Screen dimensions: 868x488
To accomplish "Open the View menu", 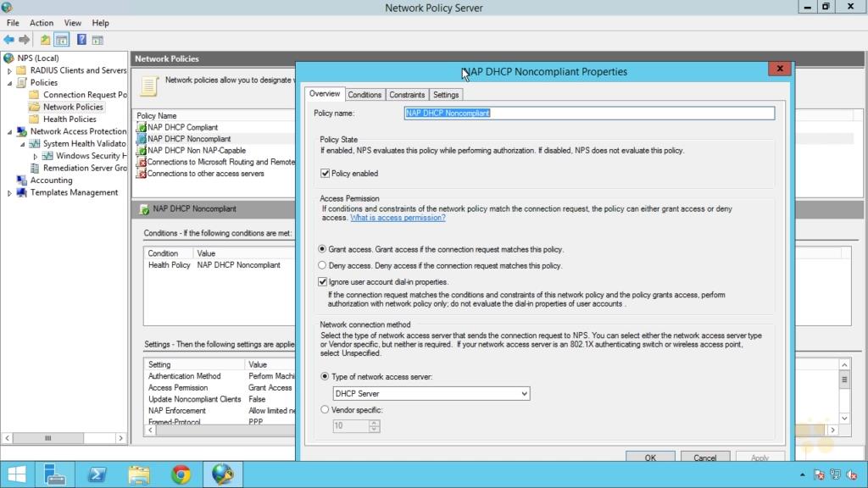I will [73, 23].
